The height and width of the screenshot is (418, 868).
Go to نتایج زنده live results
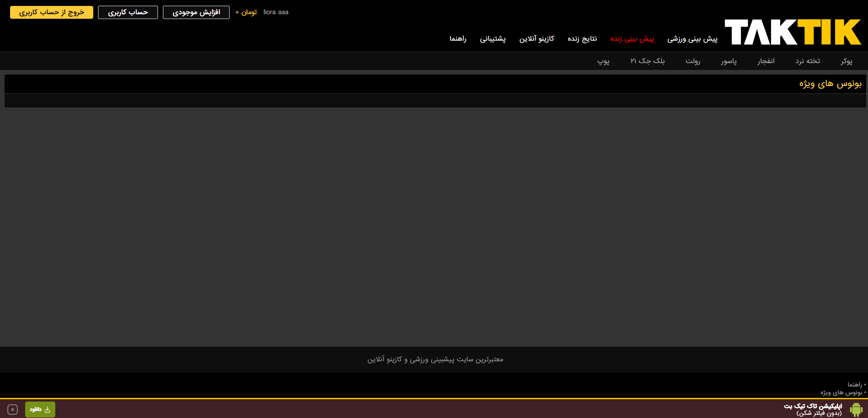[582, 39]
